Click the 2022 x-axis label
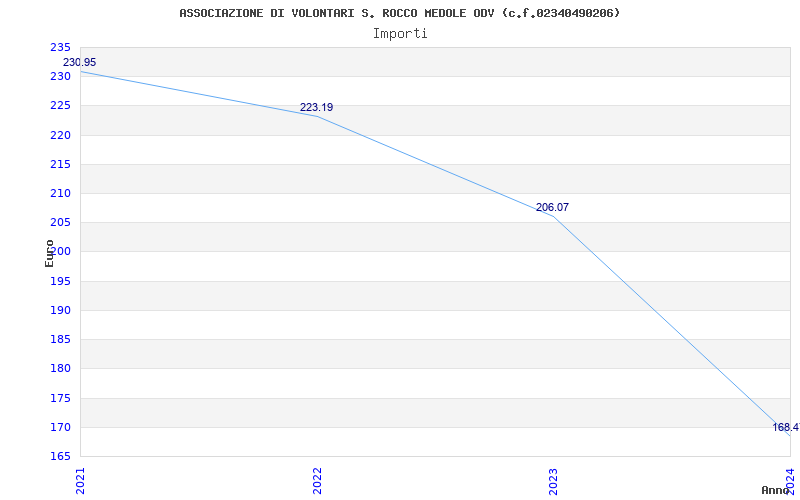The width and height of the screenshot is (800, 500). click(x=317, y=481)
